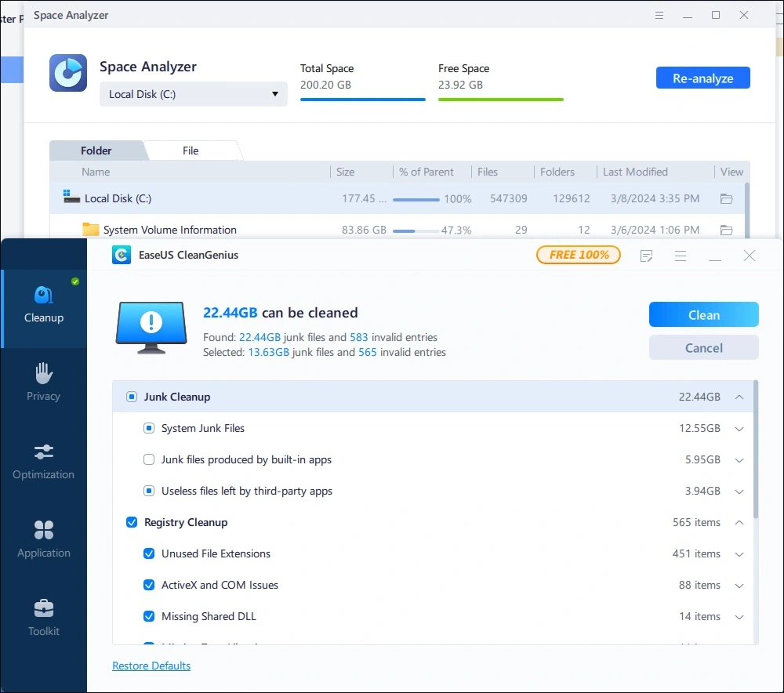
Task: Expand Missing Shared DLL details
Action: (x=739, y=617)
